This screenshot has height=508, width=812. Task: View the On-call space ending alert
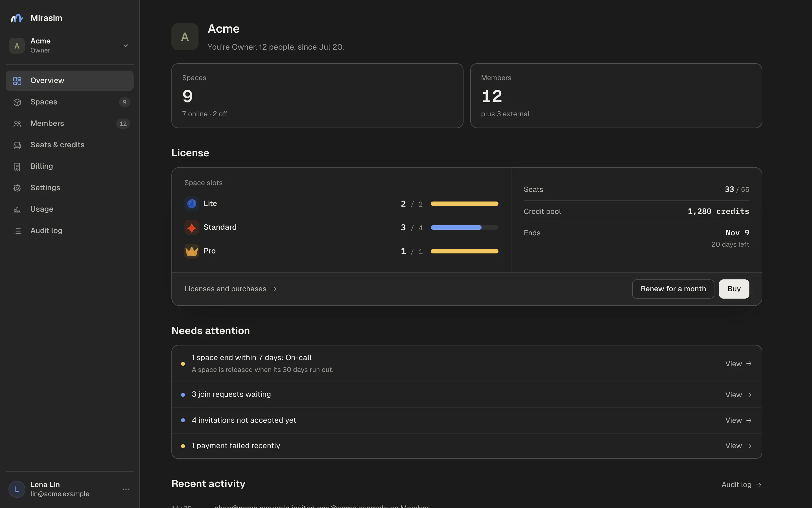coord(738,364)
